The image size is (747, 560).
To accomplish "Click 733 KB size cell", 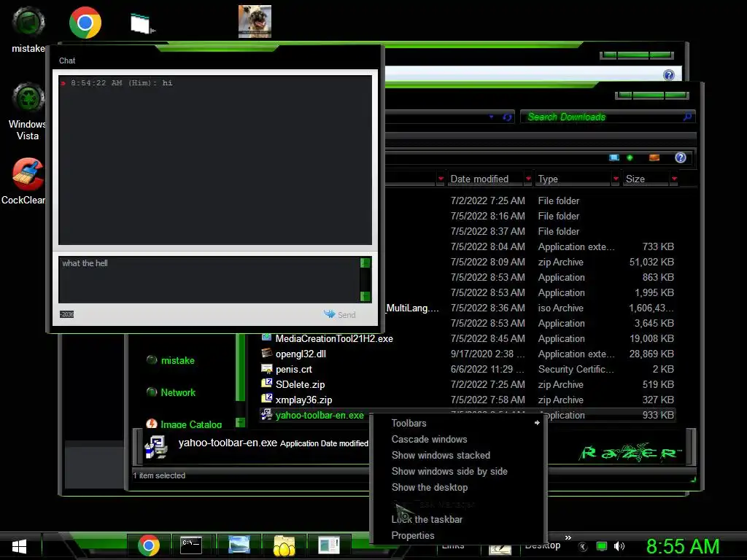I will (658, 246).
